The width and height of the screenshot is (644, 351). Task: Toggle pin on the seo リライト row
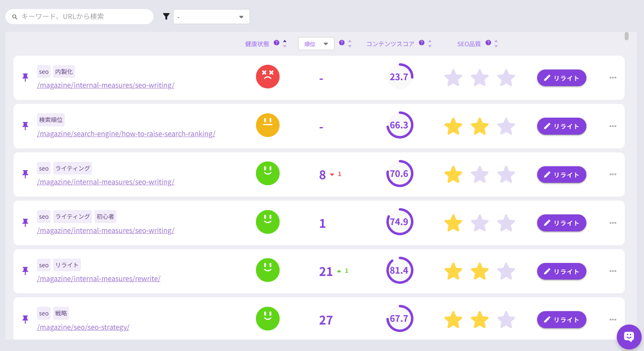[x=25, y=271]
